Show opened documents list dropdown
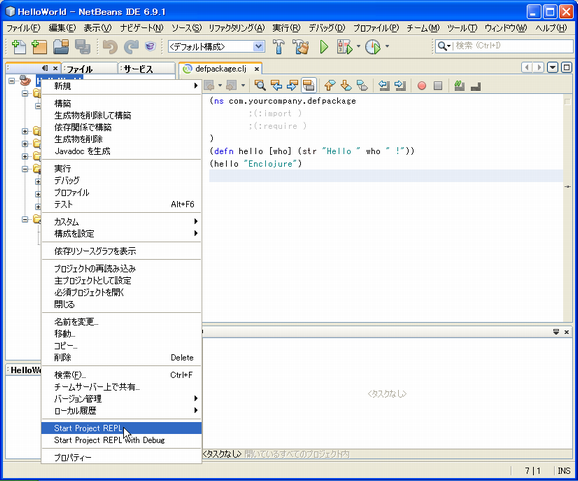Screen dimensions: 578x481 (553, 67)
